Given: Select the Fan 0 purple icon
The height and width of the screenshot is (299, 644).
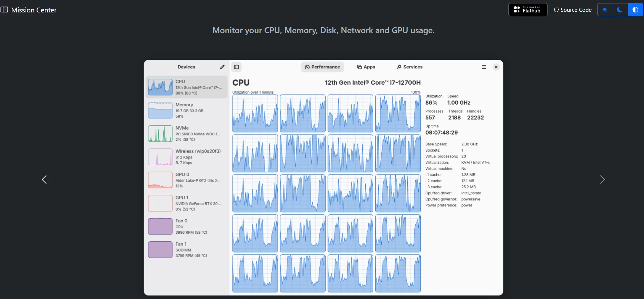Looking at the screenshot, I should (x=160, y=226).
